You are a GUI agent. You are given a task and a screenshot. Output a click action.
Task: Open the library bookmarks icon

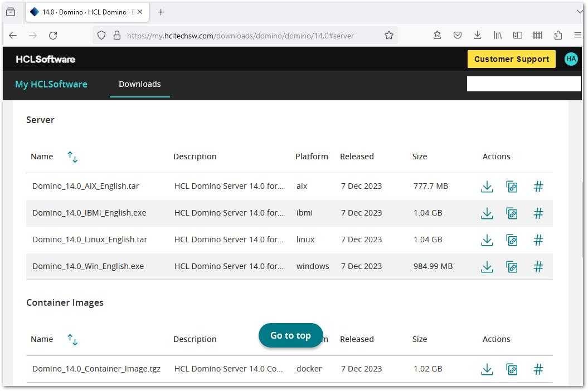pyautogui.click(x=497, y=35)
